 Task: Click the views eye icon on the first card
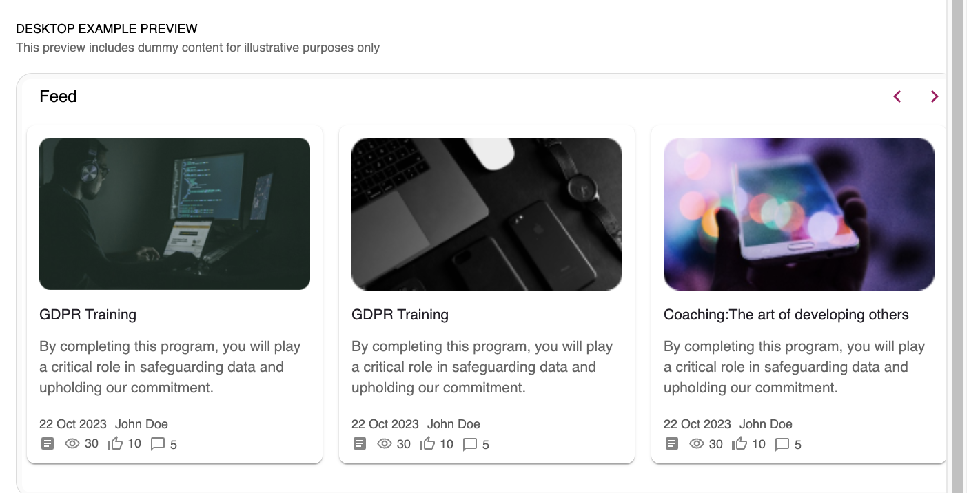(x=72, y=444)
